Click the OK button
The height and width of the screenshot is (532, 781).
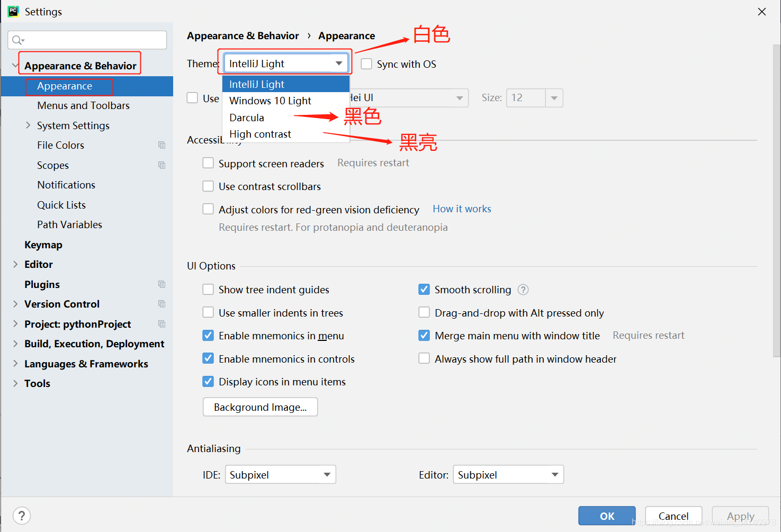point(607,516)
